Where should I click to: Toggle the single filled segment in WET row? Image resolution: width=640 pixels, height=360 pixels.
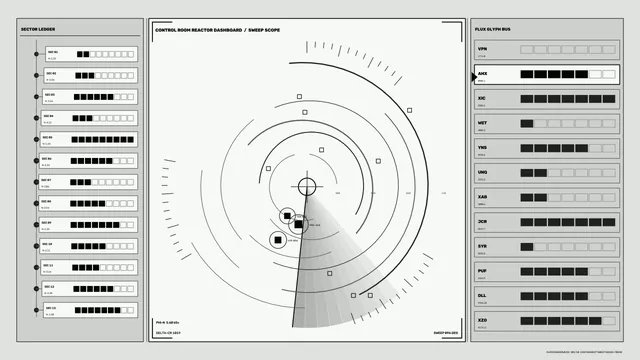527,123
